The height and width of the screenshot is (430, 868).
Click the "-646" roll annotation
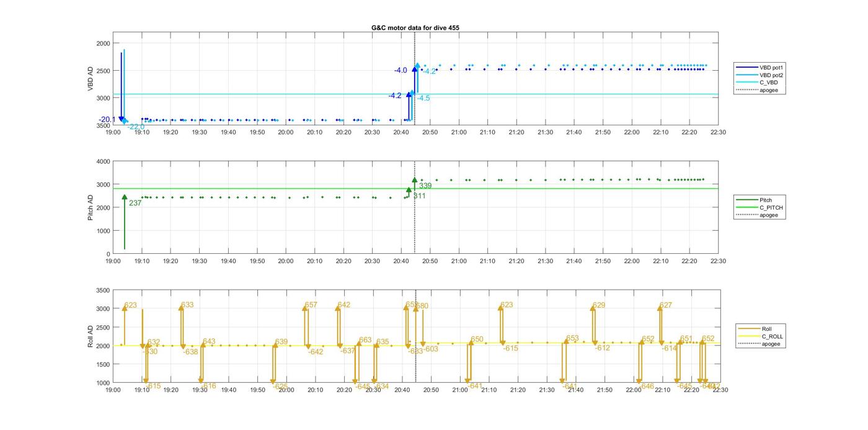pyautogui.click(x=646, y=386)
